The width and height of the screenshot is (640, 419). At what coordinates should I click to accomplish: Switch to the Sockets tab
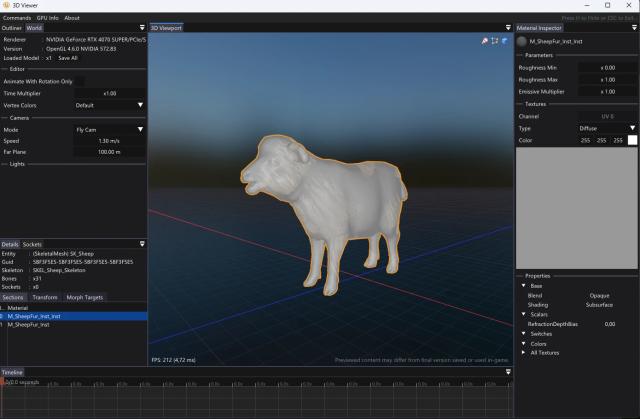tap(32, 244)
